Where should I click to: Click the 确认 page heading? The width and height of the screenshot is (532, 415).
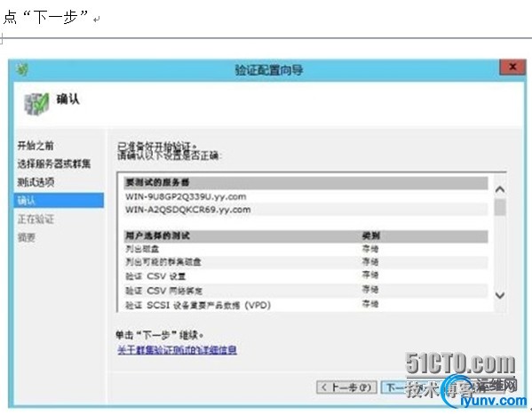(67, 100)
